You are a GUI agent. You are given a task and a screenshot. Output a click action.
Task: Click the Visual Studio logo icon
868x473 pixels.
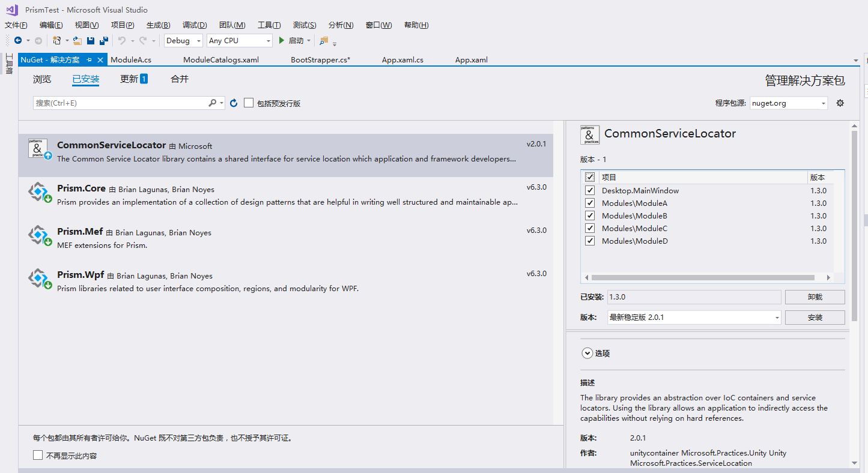point(12,10)
